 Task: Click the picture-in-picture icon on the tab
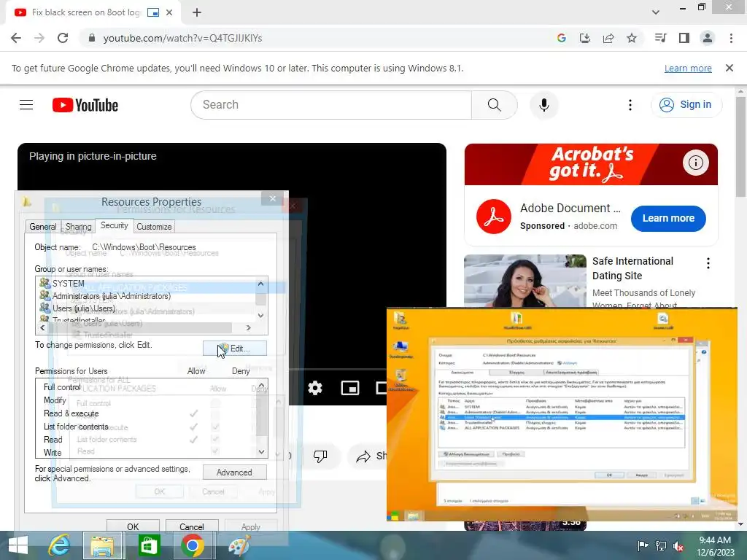(153, 12)
